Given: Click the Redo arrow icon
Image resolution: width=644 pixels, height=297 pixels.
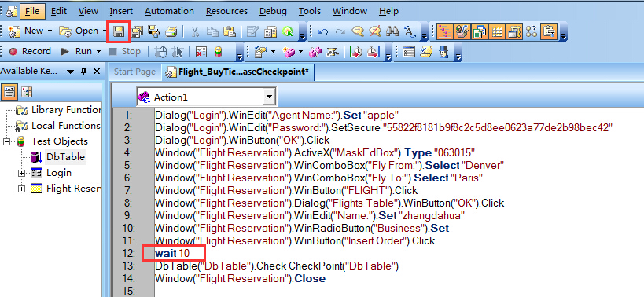Looking at the screenshot, I should click(x=340, y=31).
